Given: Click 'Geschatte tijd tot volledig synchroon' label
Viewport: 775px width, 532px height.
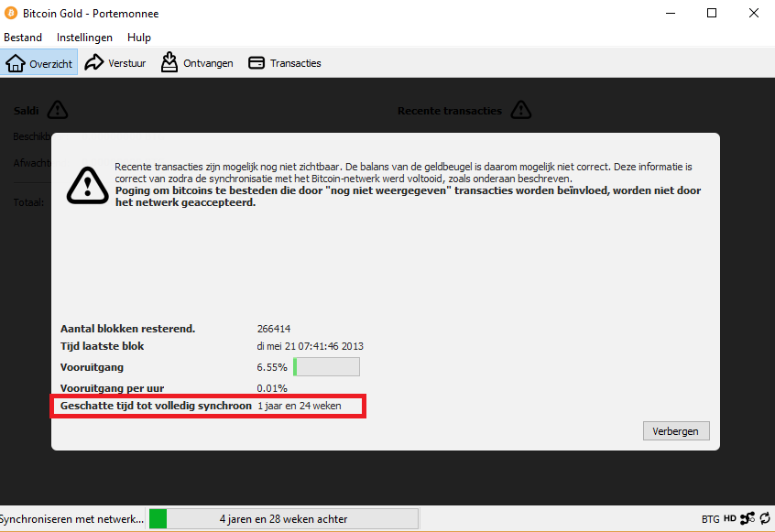Looking at the screenshot, I should (x=156, y=406).
